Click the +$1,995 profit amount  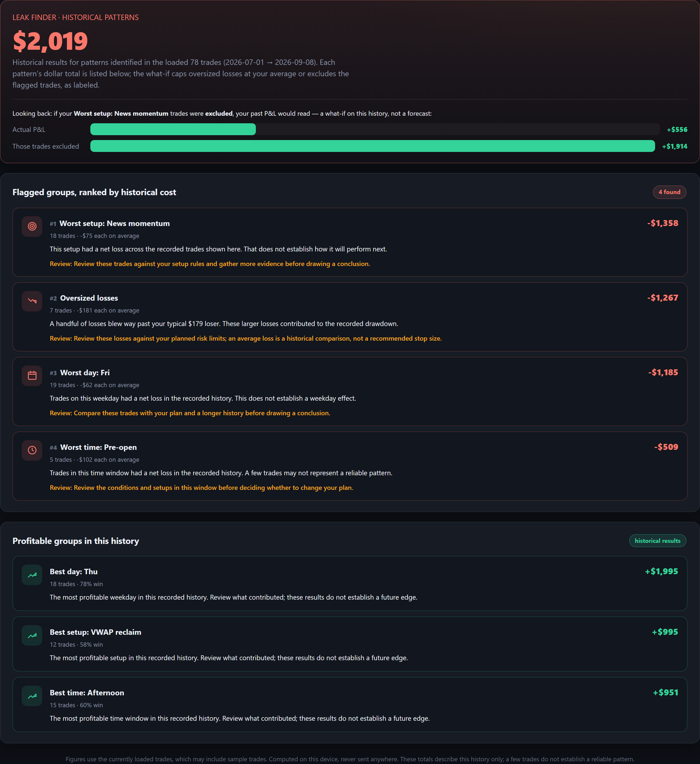(661, 572)
